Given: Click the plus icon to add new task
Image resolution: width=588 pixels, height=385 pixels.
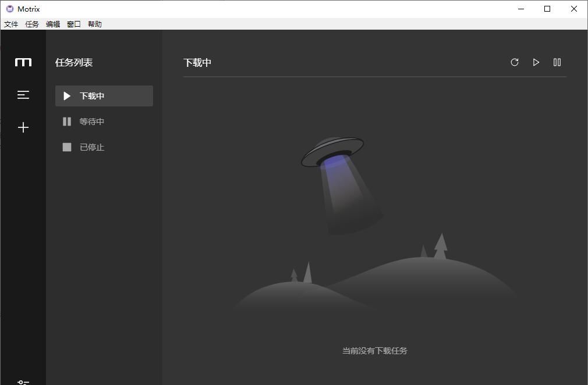Looking at the screenshot, I should pyautogui.click(x=23, y=127).
